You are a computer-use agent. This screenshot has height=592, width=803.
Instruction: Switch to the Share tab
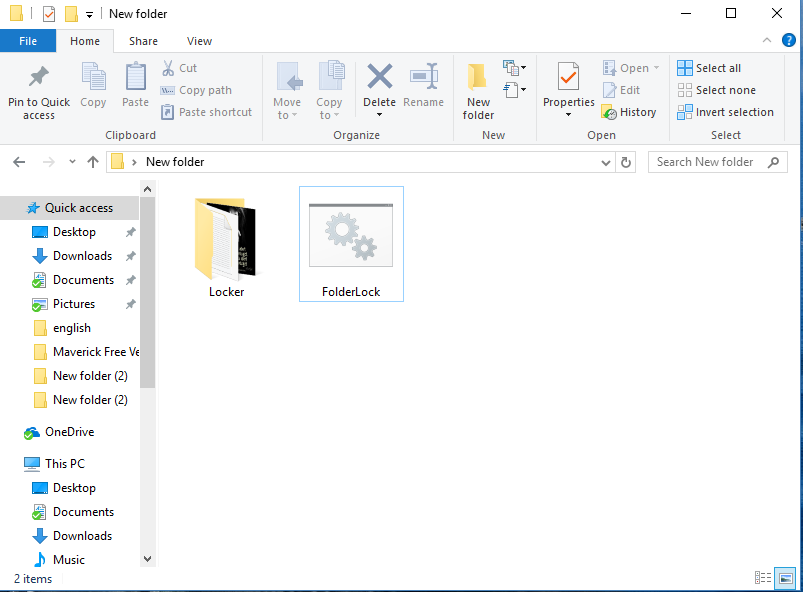(143, 41)
